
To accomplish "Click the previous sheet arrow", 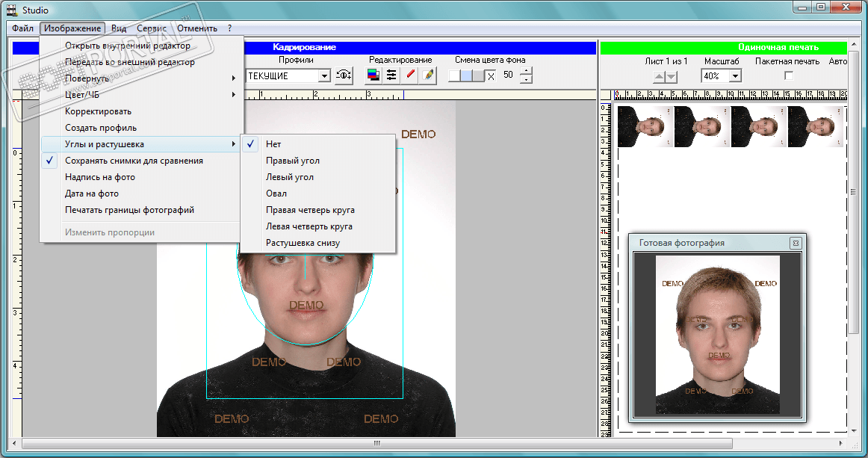I will coord(659,76).
